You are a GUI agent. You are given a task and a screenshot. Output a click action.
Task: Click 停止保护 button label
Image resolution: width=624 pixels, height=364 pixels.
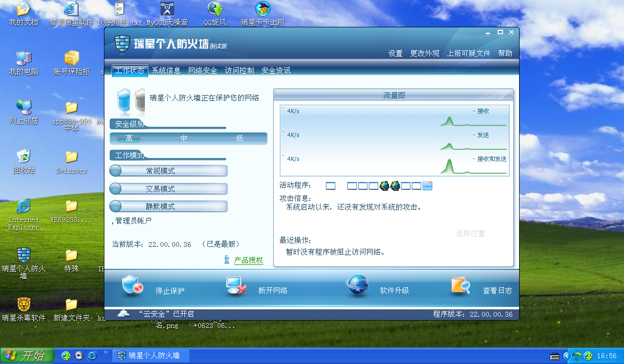tap(170, 291)
